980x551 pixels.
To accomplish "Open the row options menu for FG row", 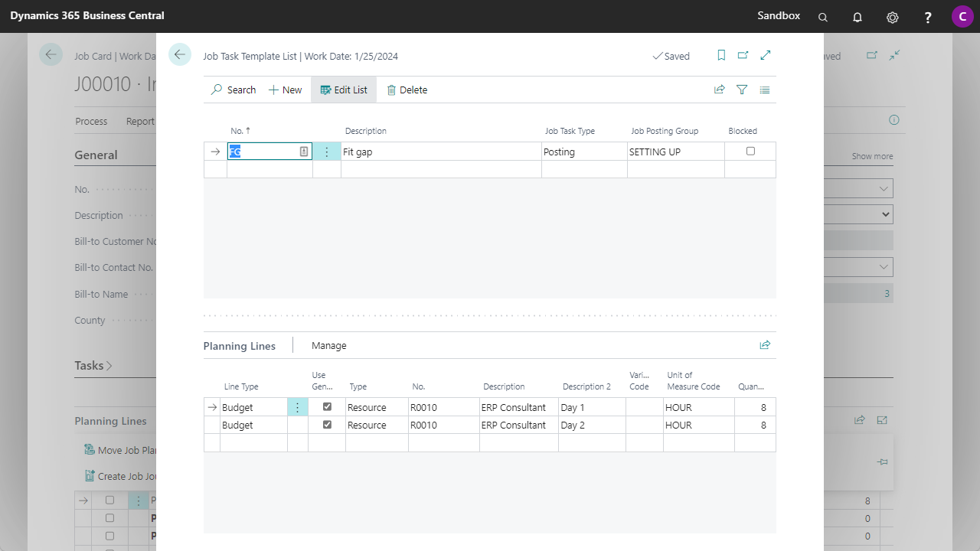I will (327, 152).
